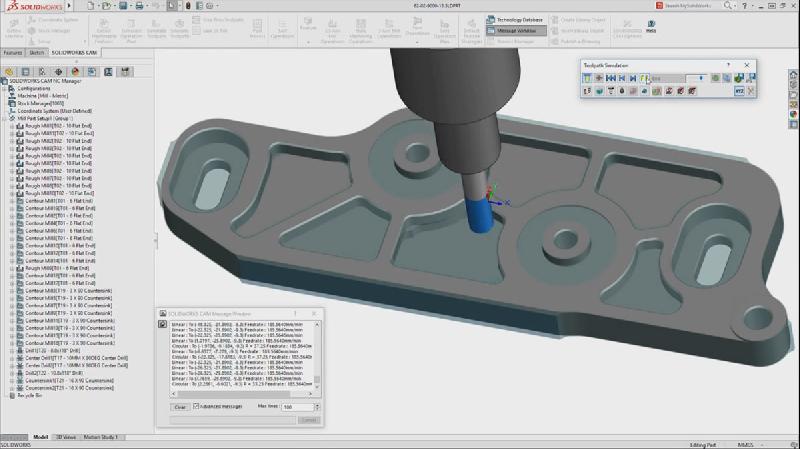800x449 pixels.
Task: Click the Print icon in the top toolbar
Action: [139, 6]
